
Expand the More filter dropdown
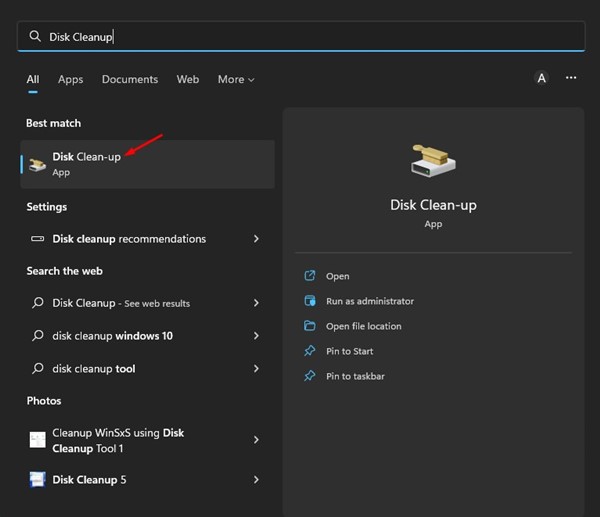[236, 79]
